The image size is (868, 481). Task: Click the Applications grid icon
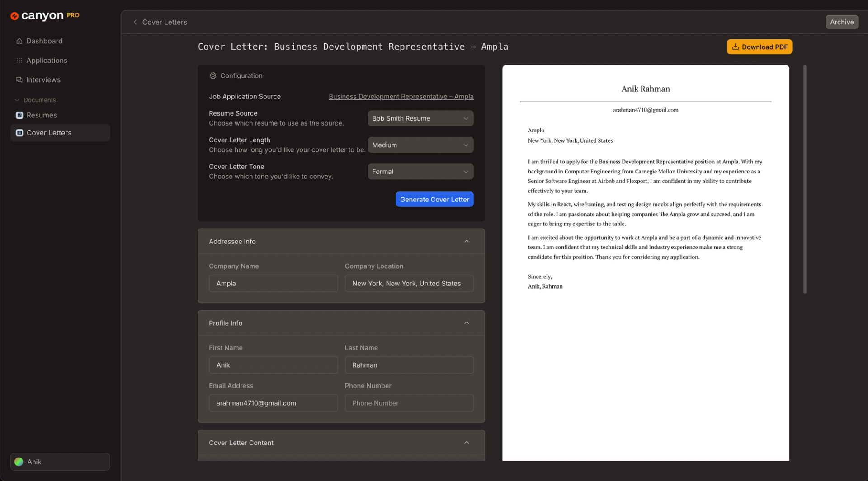(x=19, y=61)
